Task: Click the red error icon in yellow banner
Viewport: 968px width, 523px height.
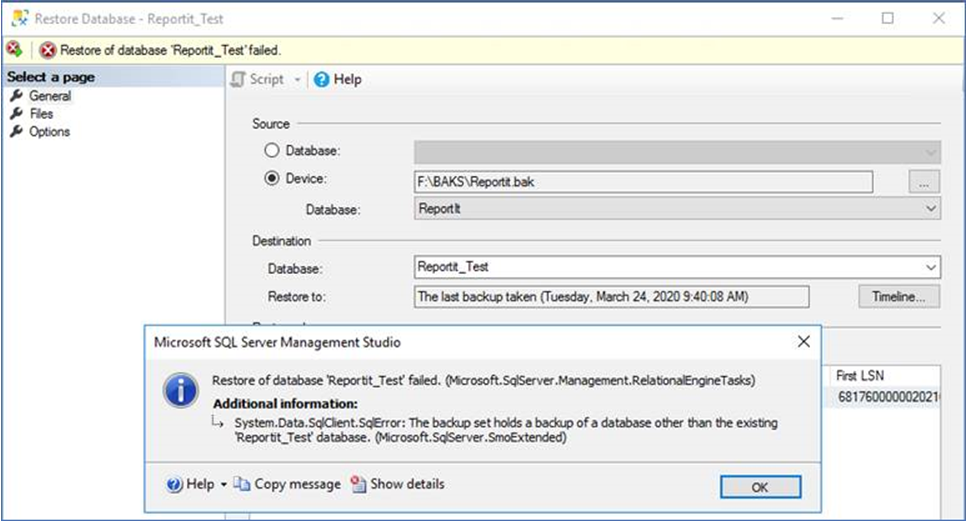Action: pos(48,50)
